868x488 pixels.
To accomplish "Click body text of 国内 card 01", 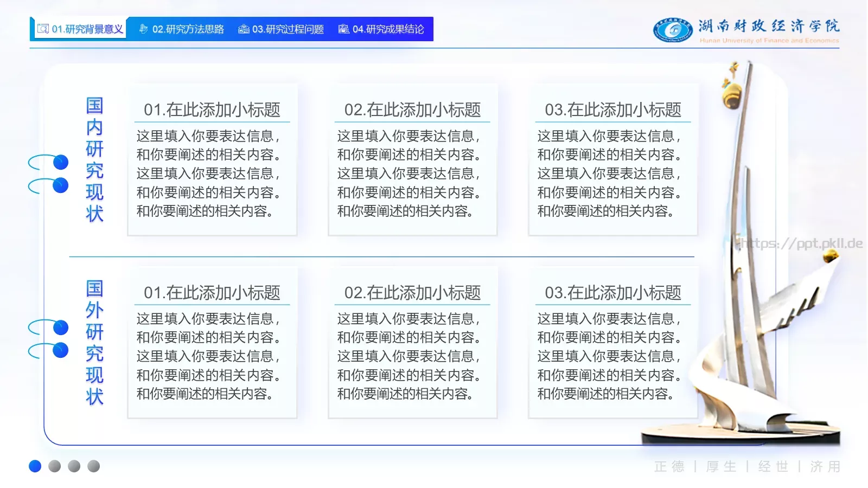I will tap(208, 174).
